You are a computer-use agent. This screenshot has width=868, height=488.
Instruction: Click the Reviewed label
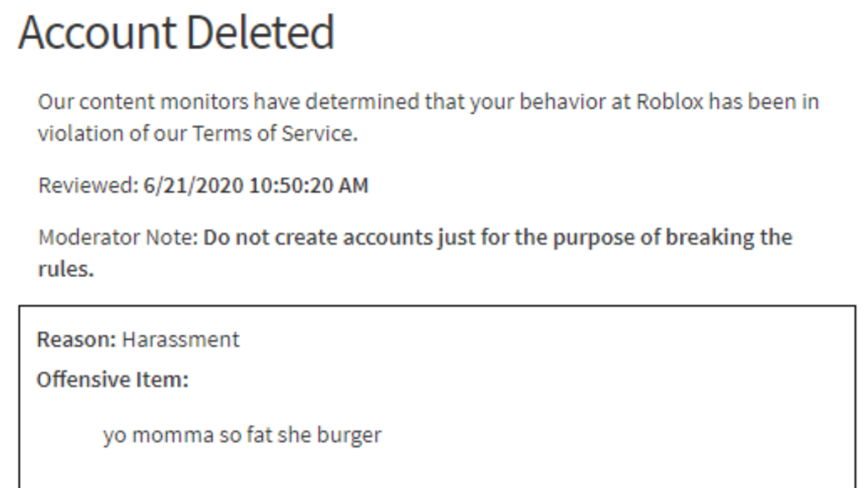pyautogui.click(x=88, y=186)
